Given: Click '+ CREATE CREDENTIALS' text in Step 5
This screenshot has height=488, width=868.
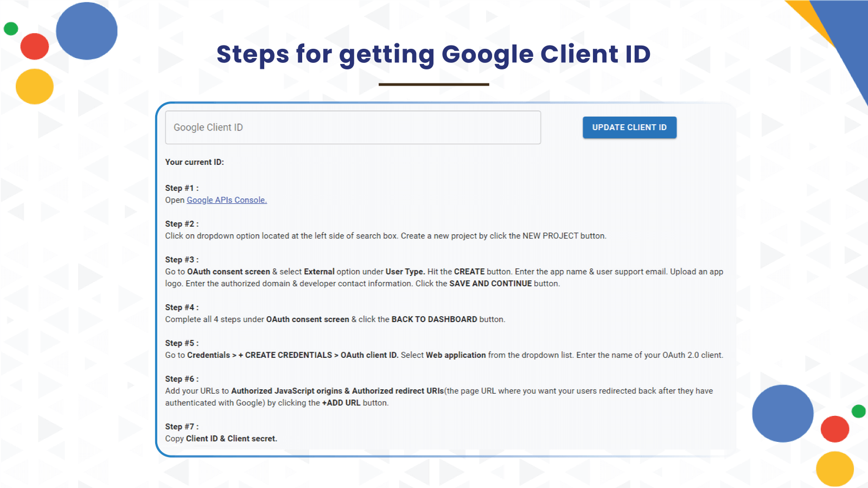Looking at the screenshot, I should (x=285, y=355).
